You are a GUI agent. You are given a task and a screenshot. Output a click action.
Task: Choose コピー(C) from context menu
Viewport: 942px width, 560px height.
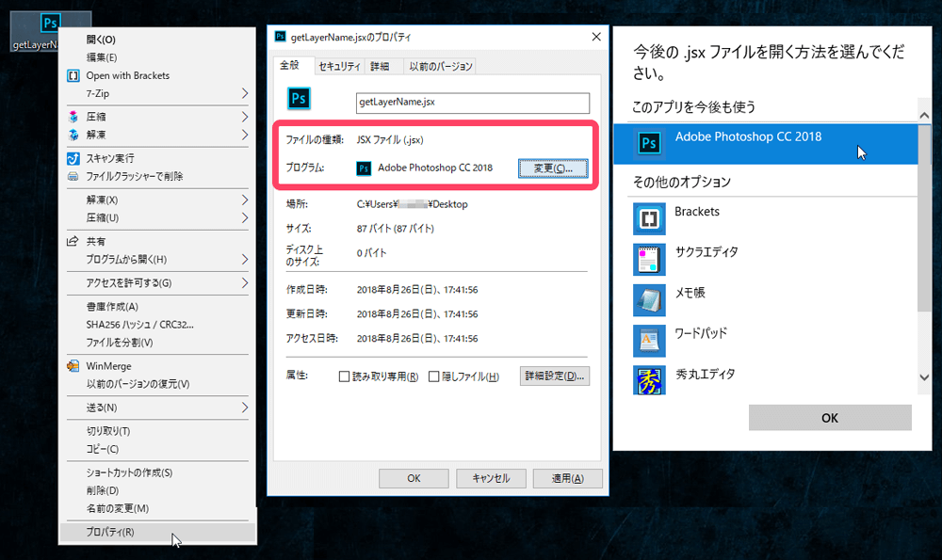(157, 449)
